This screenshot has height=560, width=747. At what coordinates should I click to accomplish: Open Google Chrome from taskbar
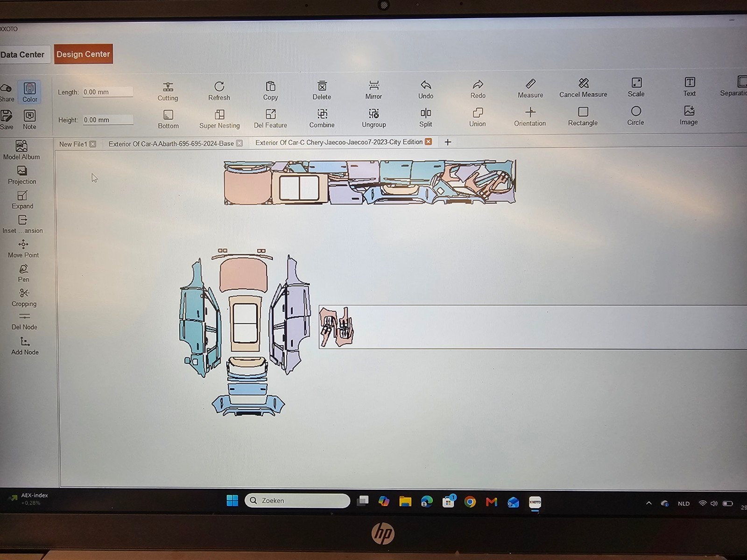(470, 502)
